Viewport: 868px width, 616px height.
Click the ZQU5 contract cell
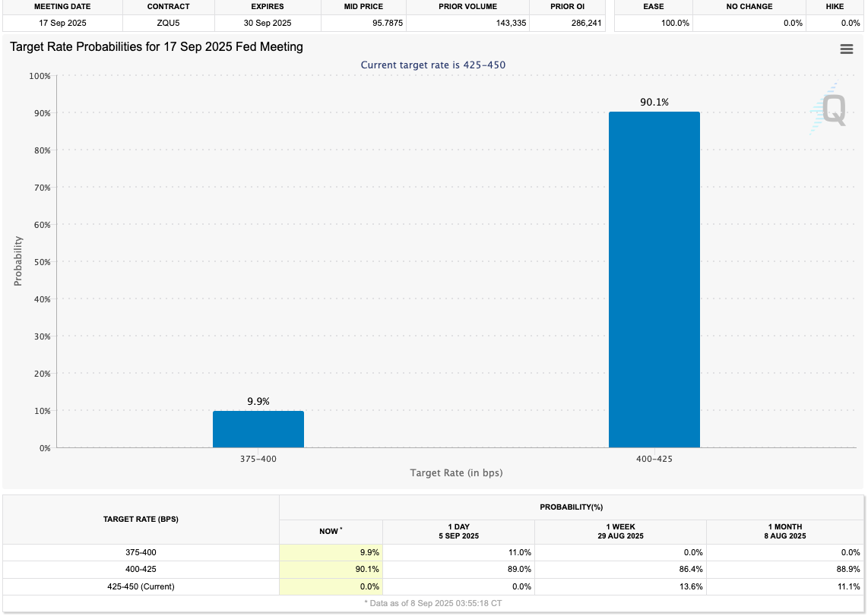pos(168,23)
